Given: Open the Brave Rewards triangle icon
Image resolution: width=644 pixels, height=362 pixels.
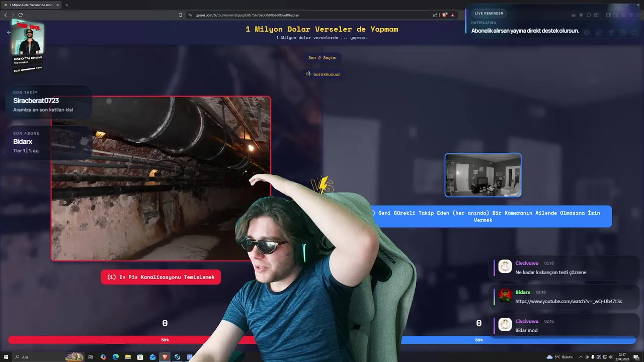Looking at the screenshot, I should [453, 15].
